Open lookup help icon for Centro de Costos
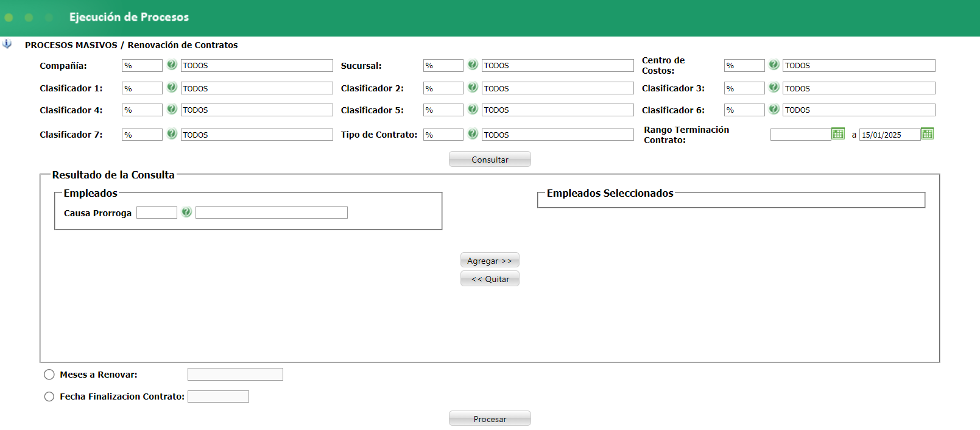This screenshot has height=430, width=980. point(774,65)
